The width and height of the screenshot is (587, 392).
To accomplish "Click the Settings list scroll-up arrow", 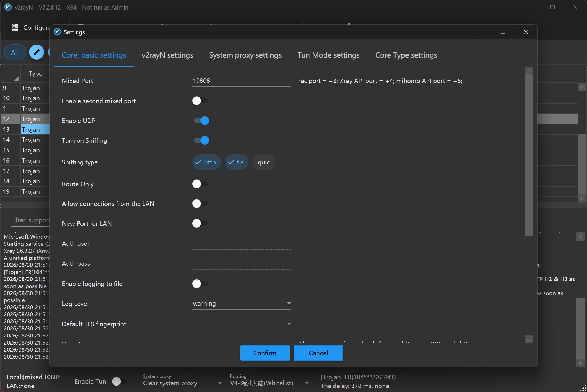I will (x=529, y=71).
